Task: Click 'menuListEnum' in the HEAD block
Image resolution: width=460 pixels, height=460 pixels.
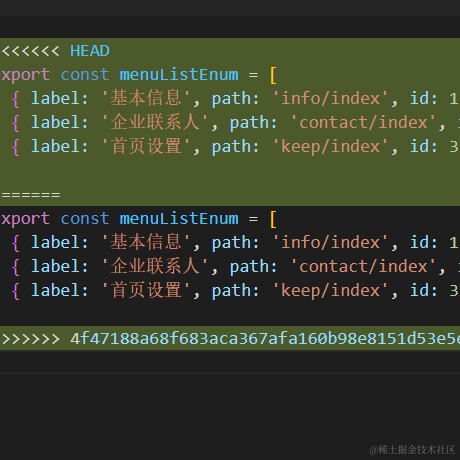Action: point(179,75)
